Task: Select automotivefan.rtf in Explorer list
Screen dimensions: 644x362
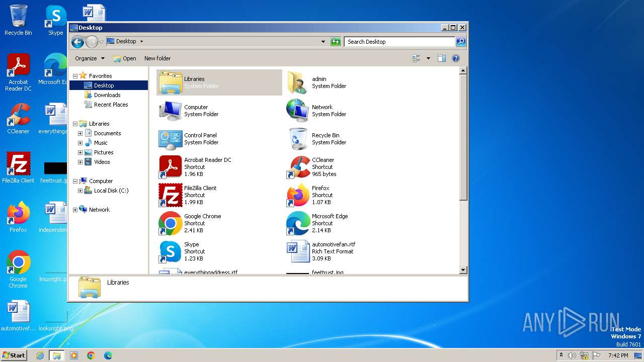Action: (298, 251)
